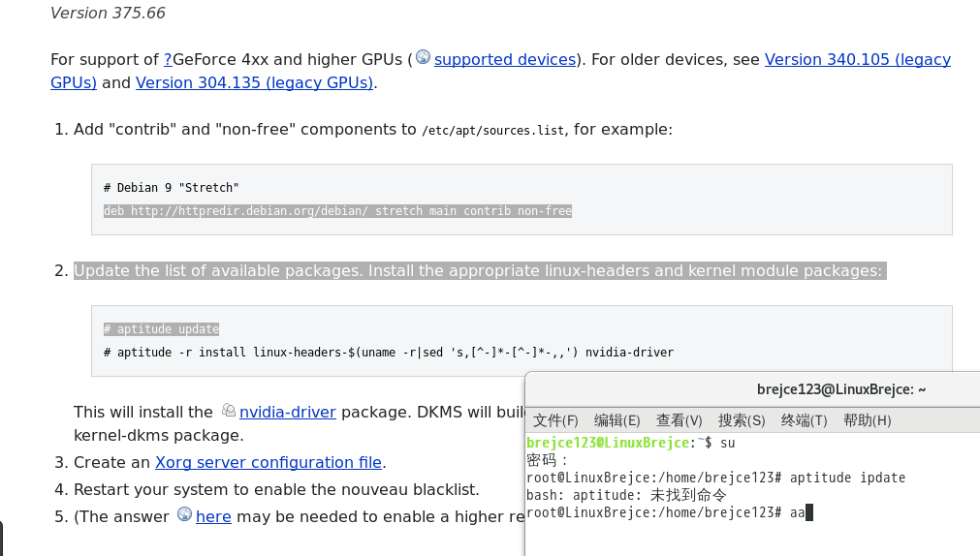Click the 'Version 375.66' heading text
Screen dimensions: 980x556
pyautogui.click(x=108, y=14)
